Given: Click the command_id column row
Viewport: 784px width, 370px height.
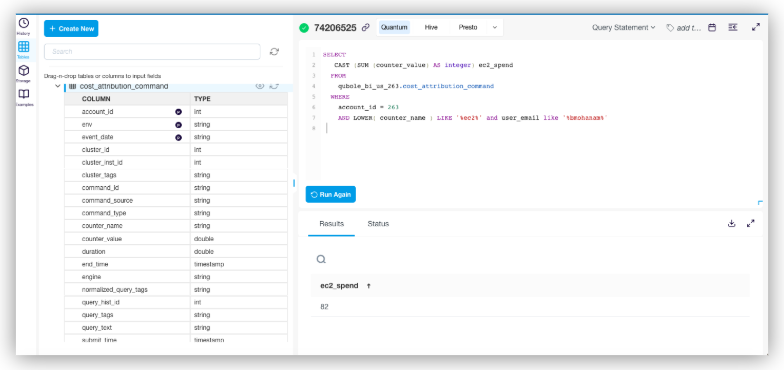Looking at the screenshot, I should tap(176, 188).
